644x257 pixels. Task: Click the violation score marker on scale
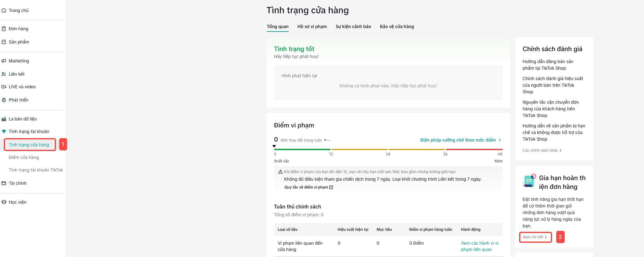click(x=274, y=146)
